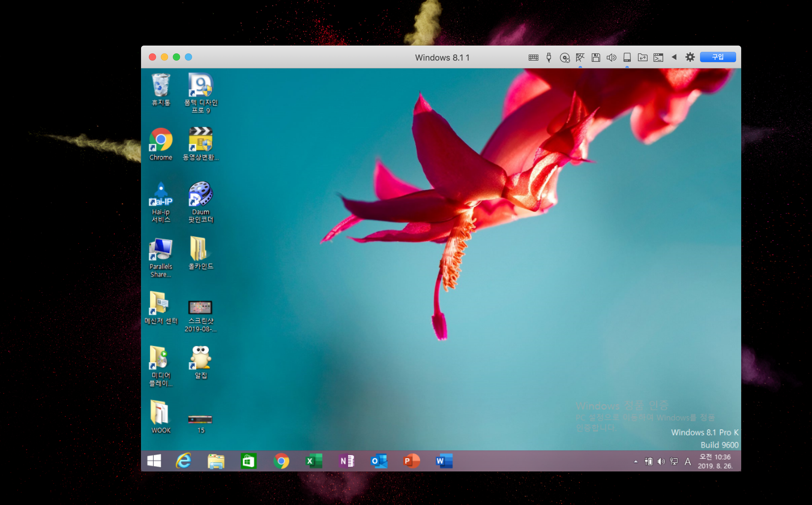Screen dimensions: 812x505
Task: Click the sound speaker icon in title bar
Action: pos(611,58)
